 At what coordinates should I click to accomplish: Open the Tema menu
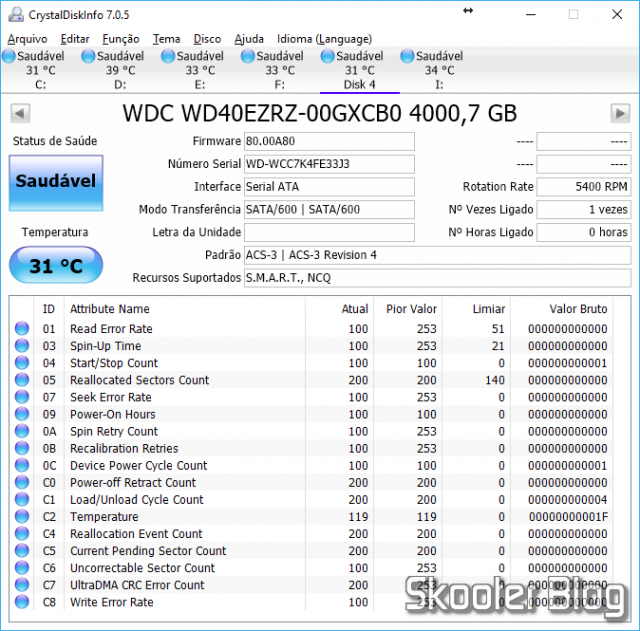click(167, 39)
